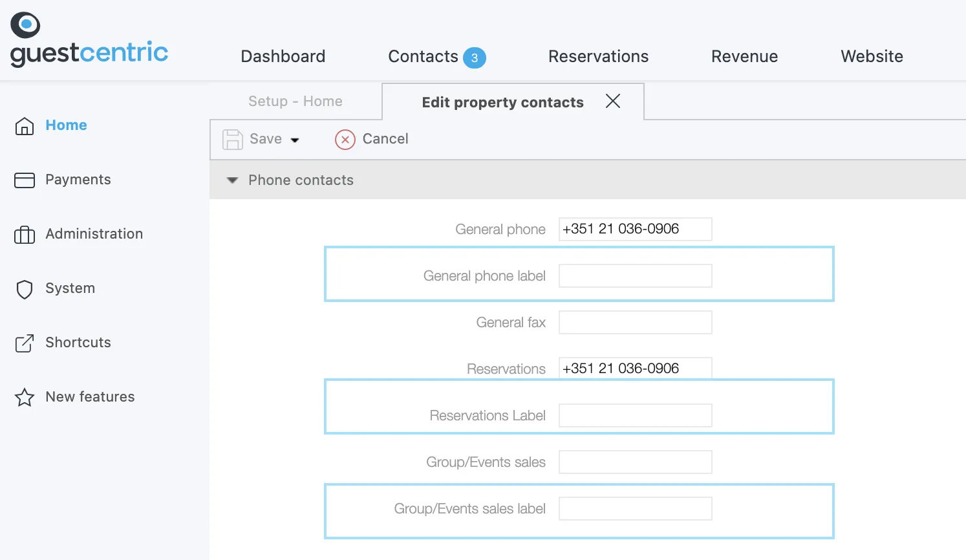Focus the General phone label field

[636, 275]
